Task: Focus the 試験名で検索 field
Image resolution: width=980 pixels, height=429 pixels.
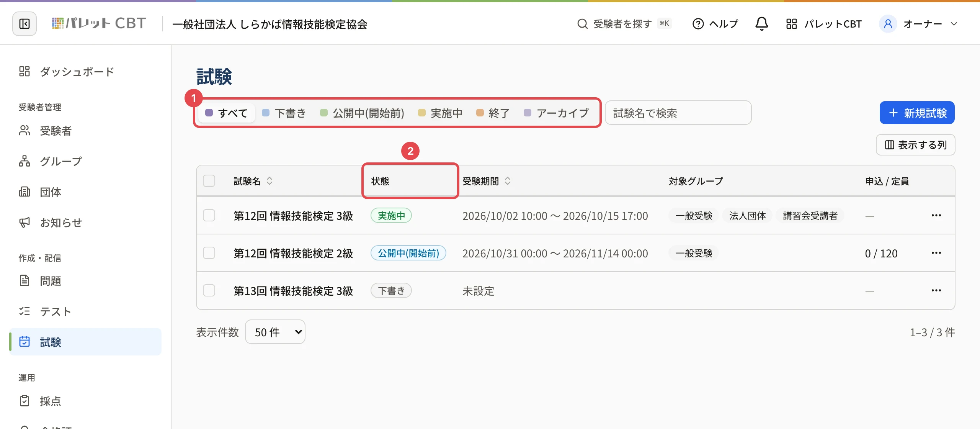Action: pyautogui.click(x=678, y=113)
